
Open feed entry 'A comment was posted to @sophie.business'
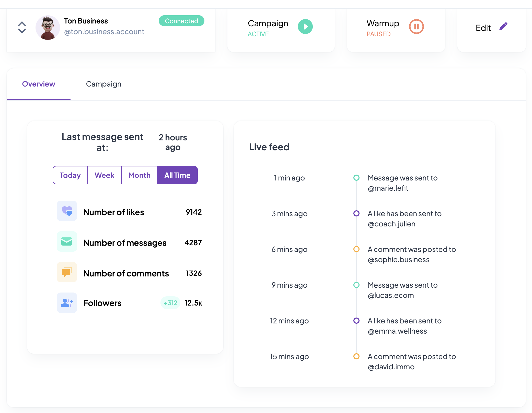[412, 254]
